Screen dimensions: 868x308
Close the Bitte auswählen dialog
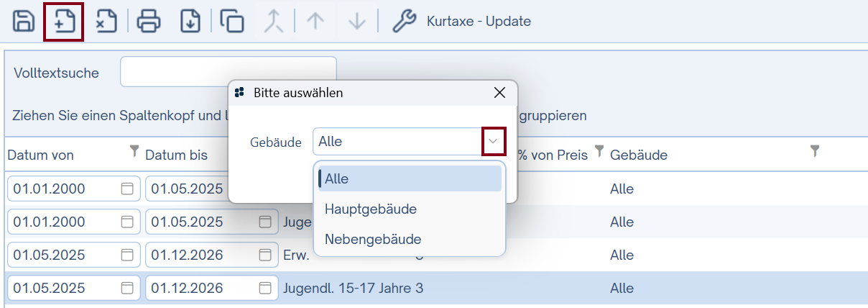pyautogui.click(x=500, y=93)
